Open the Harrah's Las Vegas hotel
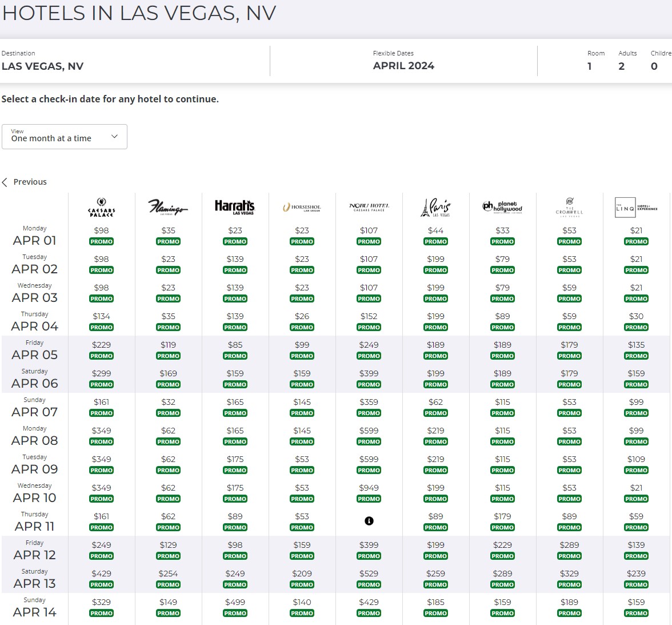 235,207
